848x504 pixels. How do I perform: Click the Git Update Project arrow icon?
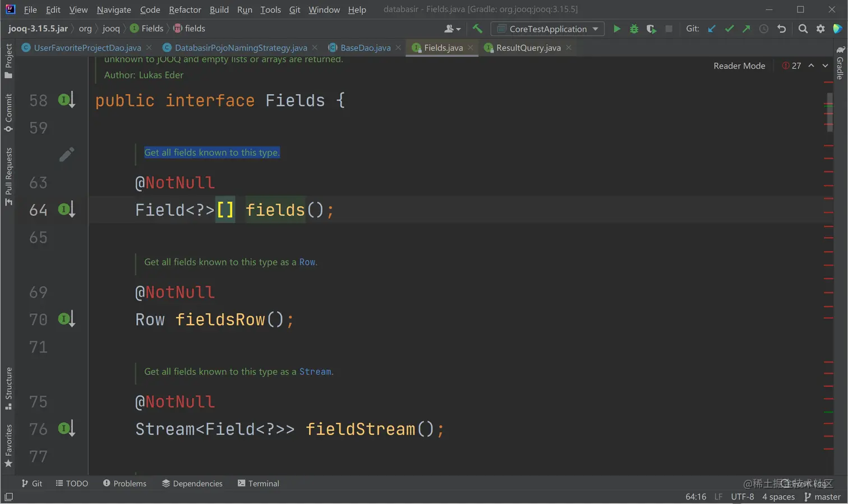712,29
